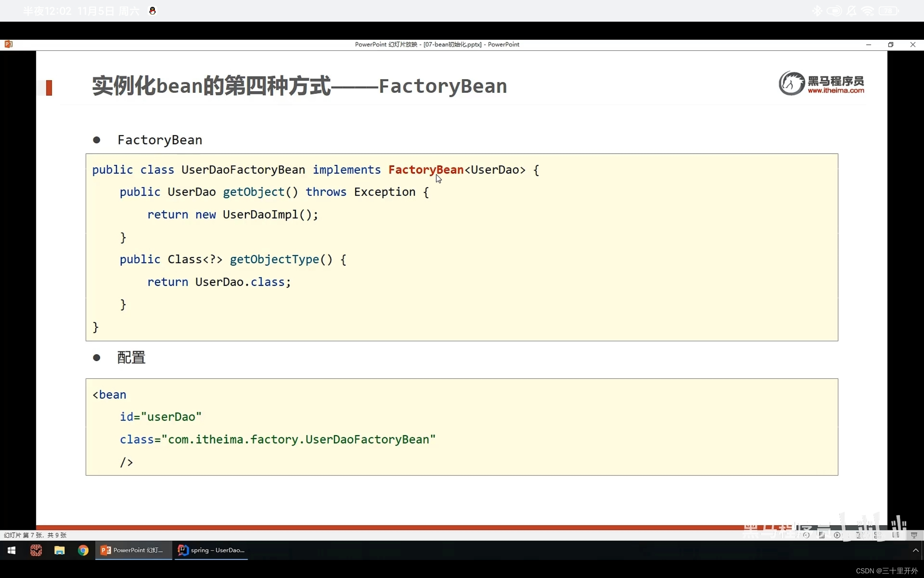924x578 pixels.
Task: Click the Slide Show view icon
Action: click(x=914, y=535)
